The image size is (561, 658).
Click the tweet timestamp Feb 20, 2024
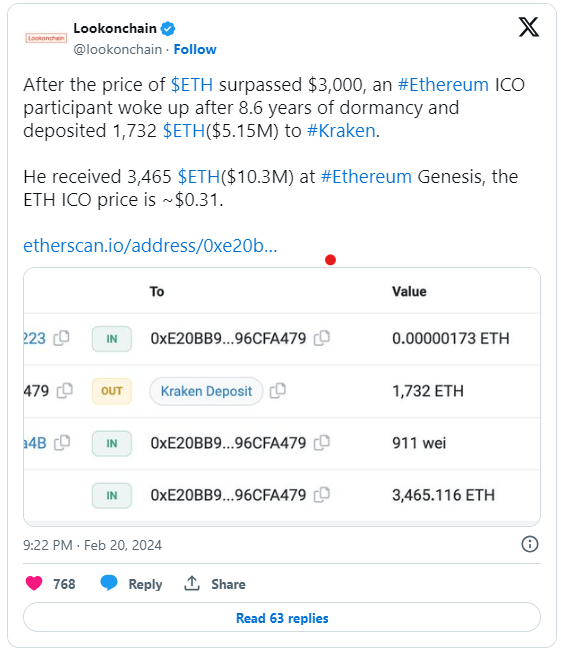[123, 545]
